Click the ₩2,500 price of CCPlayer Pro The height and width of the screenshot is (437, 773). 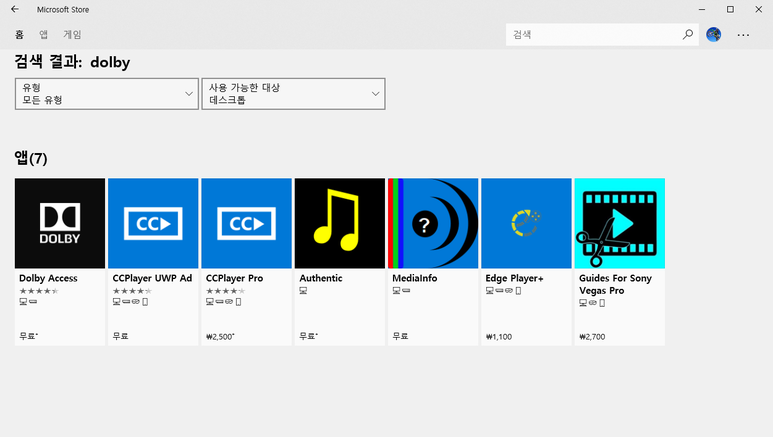(x=220, y=336)
